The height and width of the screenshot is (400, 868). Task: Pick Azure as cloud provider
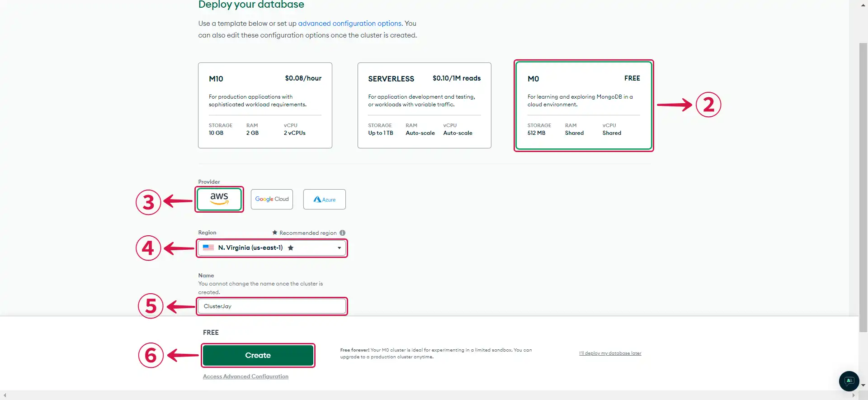pos(325,199)
